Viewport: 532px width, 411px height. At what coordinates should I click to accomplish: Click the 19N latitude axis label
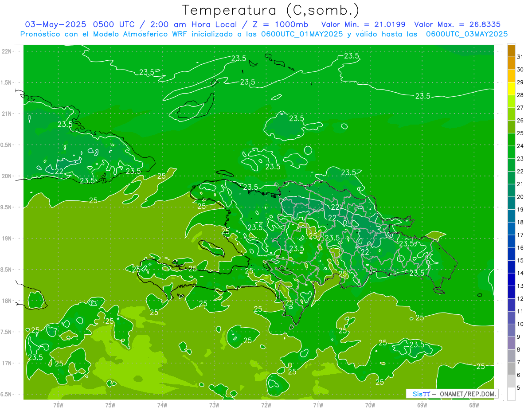[8, 239]
